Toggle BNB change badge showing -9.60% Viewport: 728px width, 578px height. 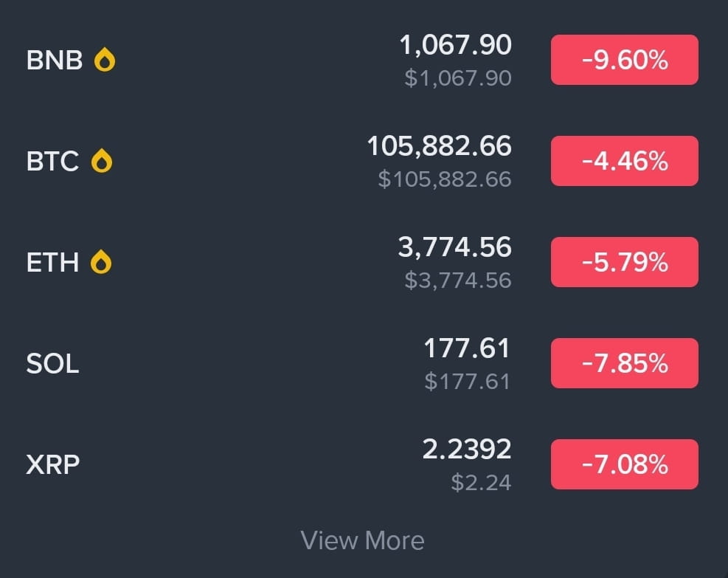click(x=625, y=60)
